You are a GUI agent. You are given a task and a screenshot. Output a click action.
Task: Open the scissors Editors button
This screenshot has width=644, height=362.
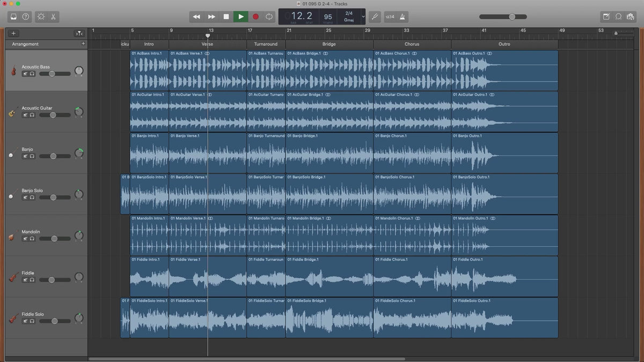click(x=54, y=17)
